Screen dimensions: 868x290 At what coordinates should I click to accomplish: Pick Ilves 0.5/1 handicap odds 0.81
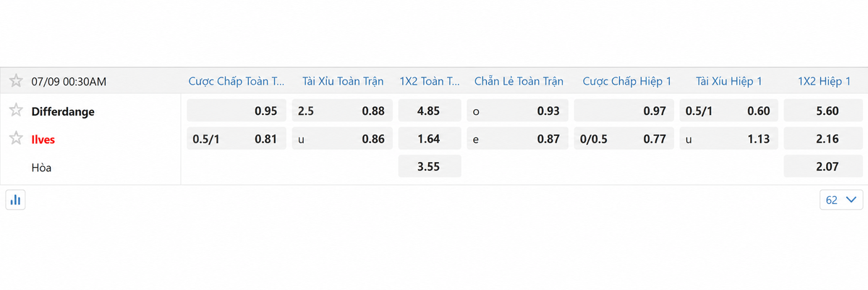pos(237,139)
